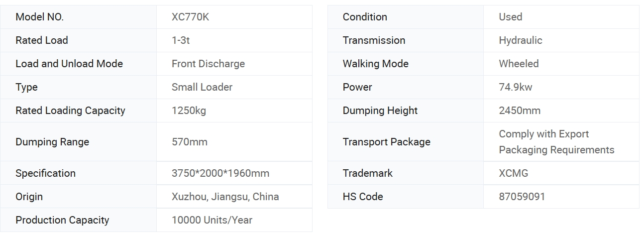Viewport: 644px width, 235px height.
Task: Select the Used condition value
Action: [x=511, y=17]
